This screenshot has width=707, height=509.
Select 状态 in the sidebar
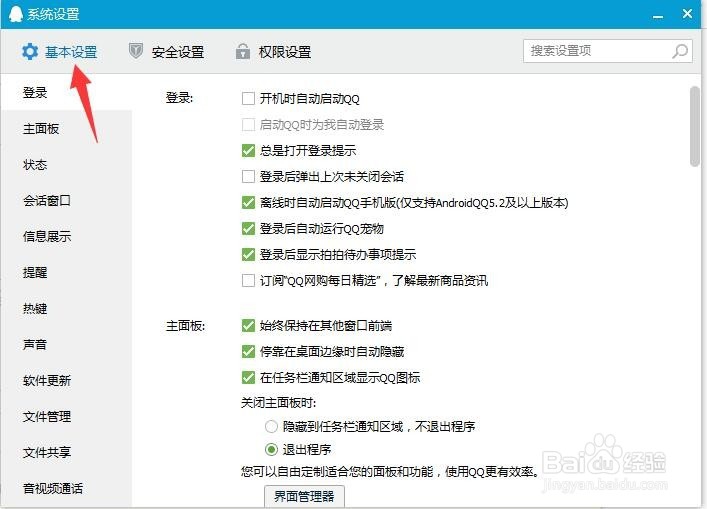pos(67,165)
